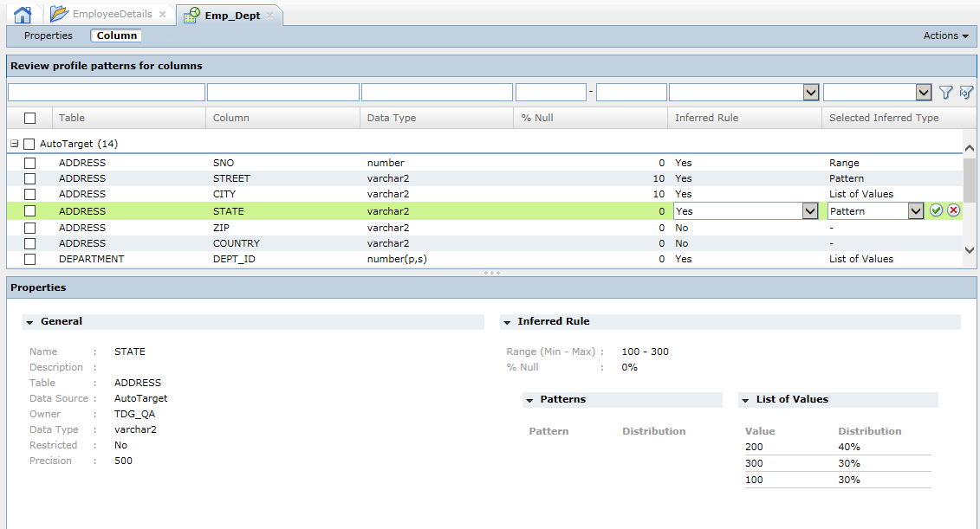The height and width of the screenshot is (529, 980).
Task: Click the panel splitter handle dots
Action: tap(491, 273)
